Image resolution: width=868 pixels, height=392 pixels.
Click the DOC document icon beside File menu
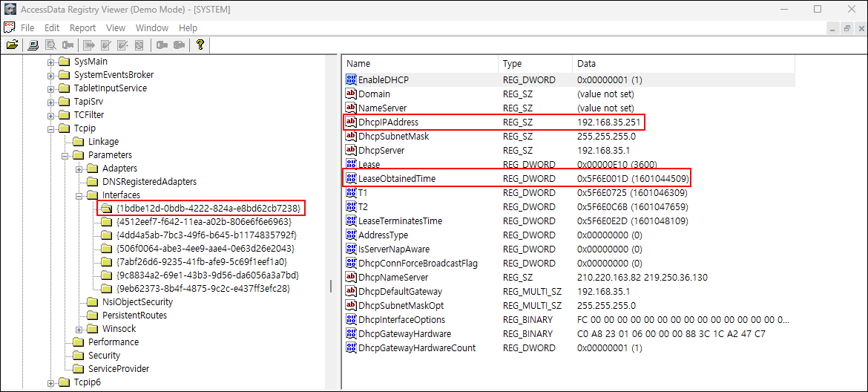(x=10, y=27)
